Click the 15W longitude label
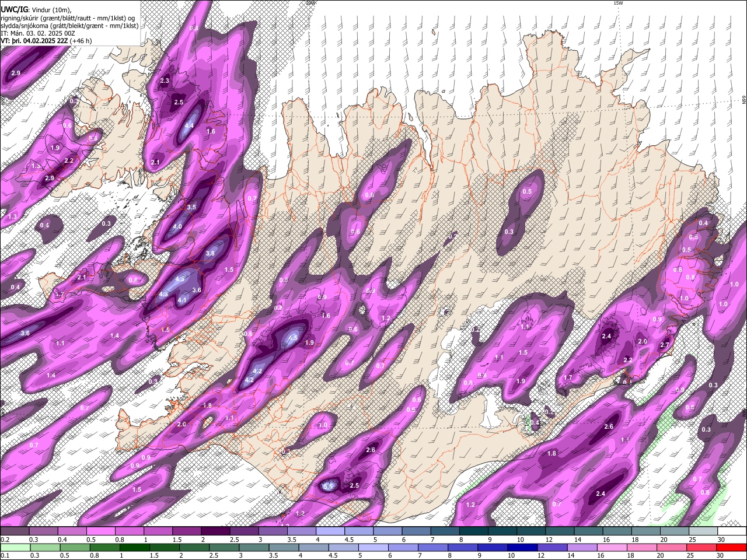747x560 pixels. pos(619,3)
